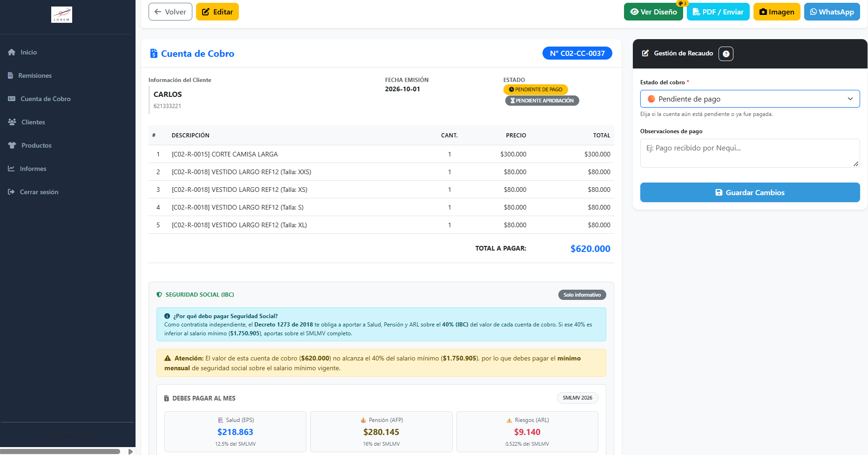Open the Estado del cobro dropdown
Image resolution: width=868 pixels, height=455 pixels.
(750, 99)
